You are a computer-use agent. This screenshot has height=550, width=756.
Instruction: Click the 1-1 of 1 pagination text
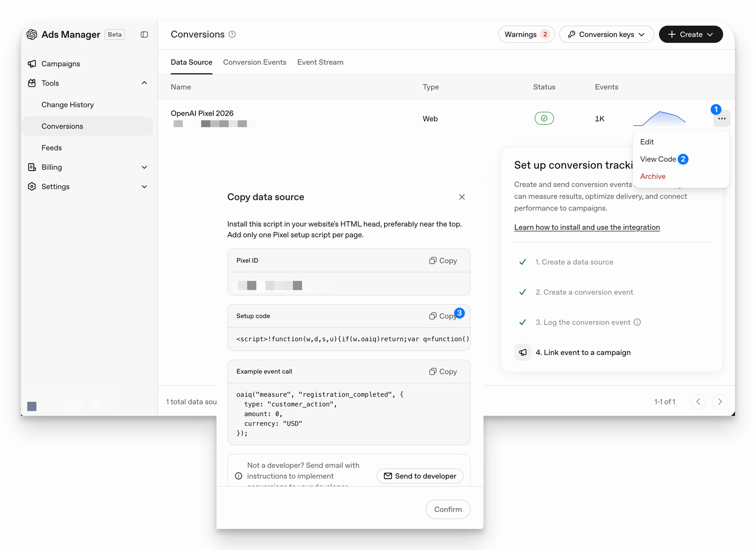click(x=665, y=402)
